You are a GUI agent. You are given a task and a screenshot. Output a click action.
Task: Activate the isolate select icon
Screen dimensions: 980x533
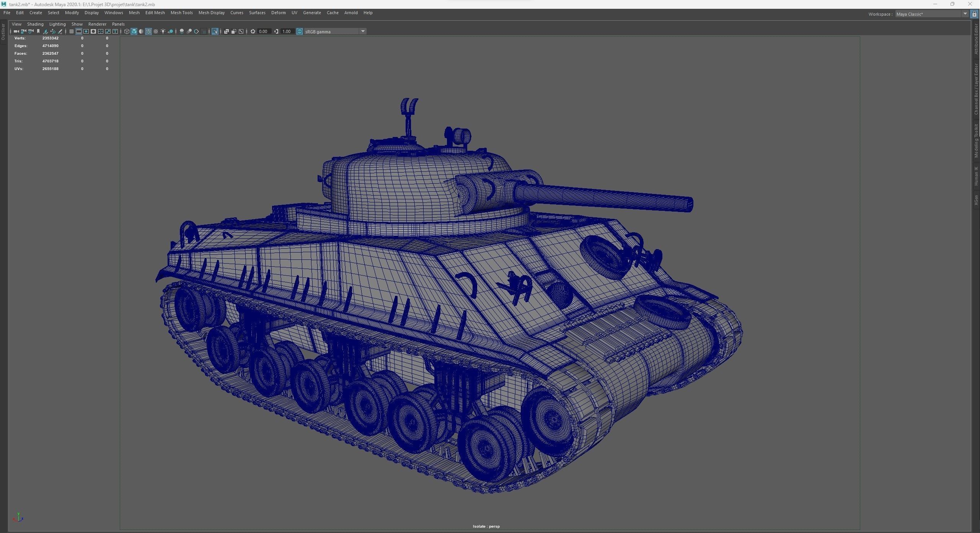(x=215, y=31)
